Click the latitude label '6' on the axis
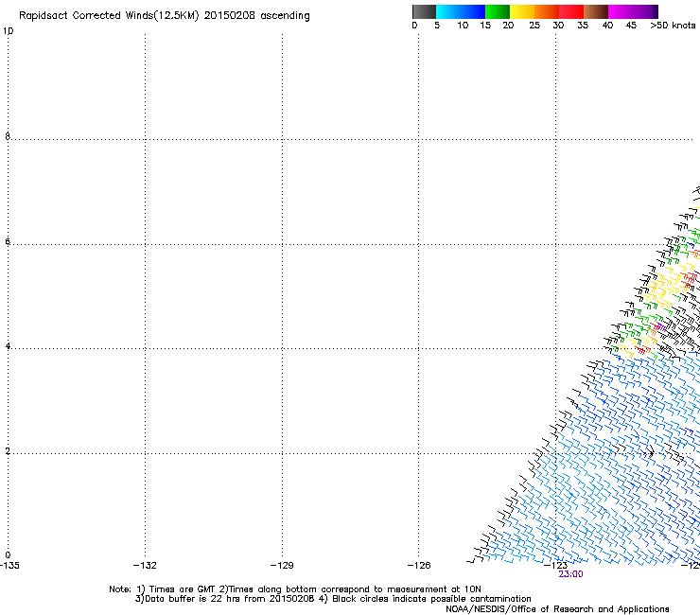Image resolution: width=700 pixels, height=615 pixels. [x=8, y=241]
